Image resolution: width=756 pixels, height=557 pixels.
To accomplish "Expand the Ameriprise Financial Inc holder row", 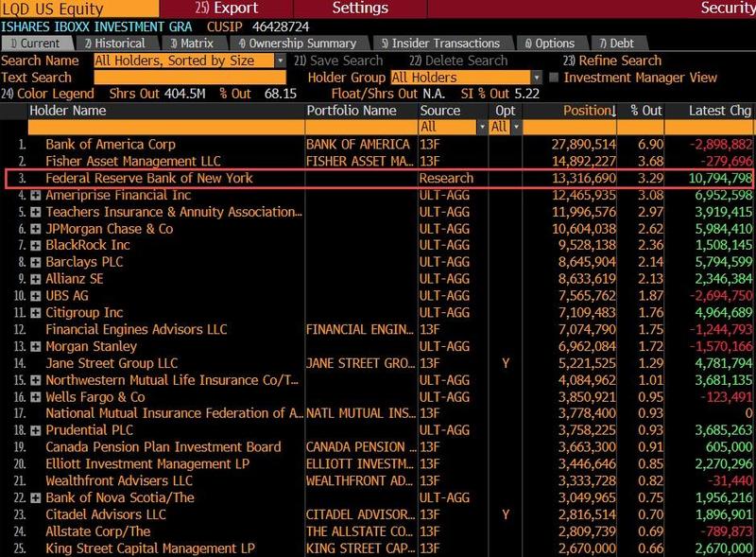I will [x=36, y=196].
